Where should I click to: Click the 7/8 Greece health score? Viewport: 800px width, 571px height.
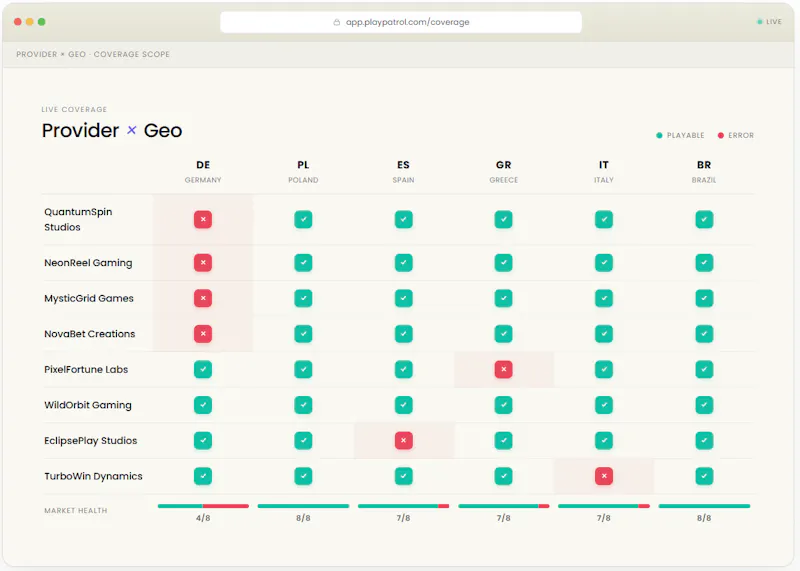(504, 518)
